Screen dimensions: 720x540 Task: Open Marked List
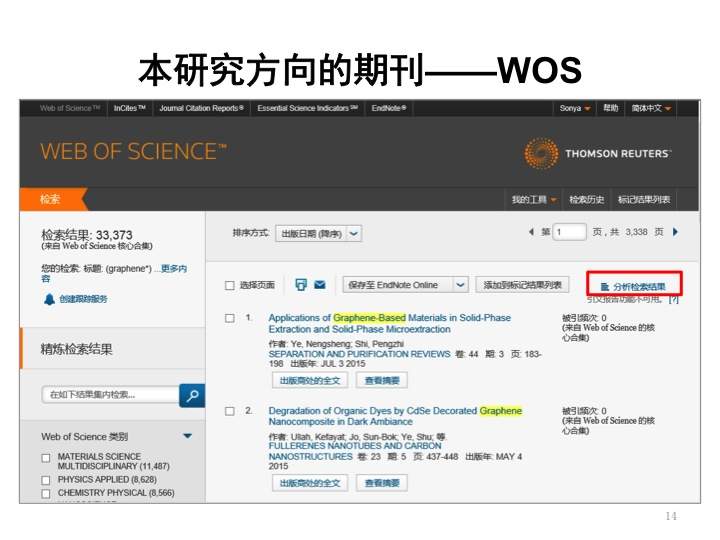coord(644,200)
